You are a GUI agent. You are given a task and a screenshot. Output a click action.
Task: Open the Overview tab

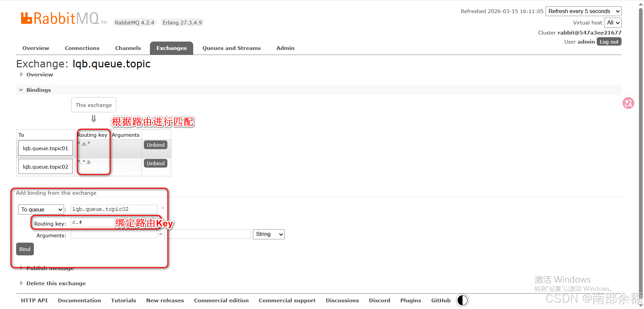[36, 48]
